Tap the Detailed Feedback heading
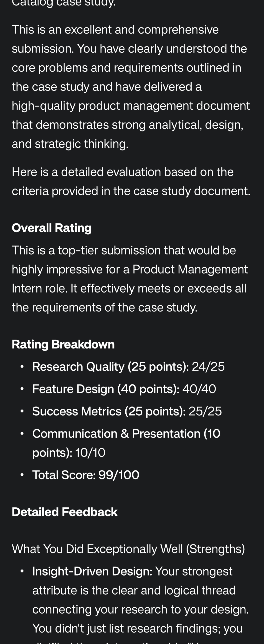Viewport: 264px width, 644px height. pos(65,512)
